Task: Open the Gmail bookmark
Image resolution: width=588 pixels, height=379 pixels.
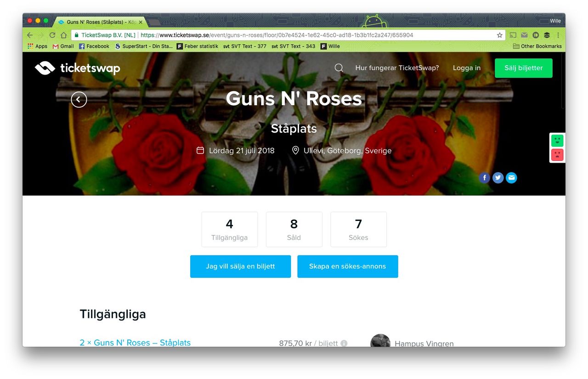Action: click(63, 46)
